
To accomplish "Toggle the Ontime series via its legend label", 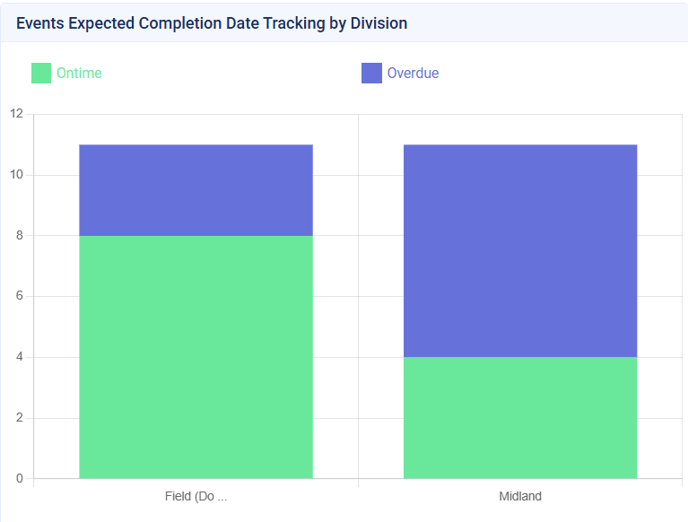I will tap(79, 73).
